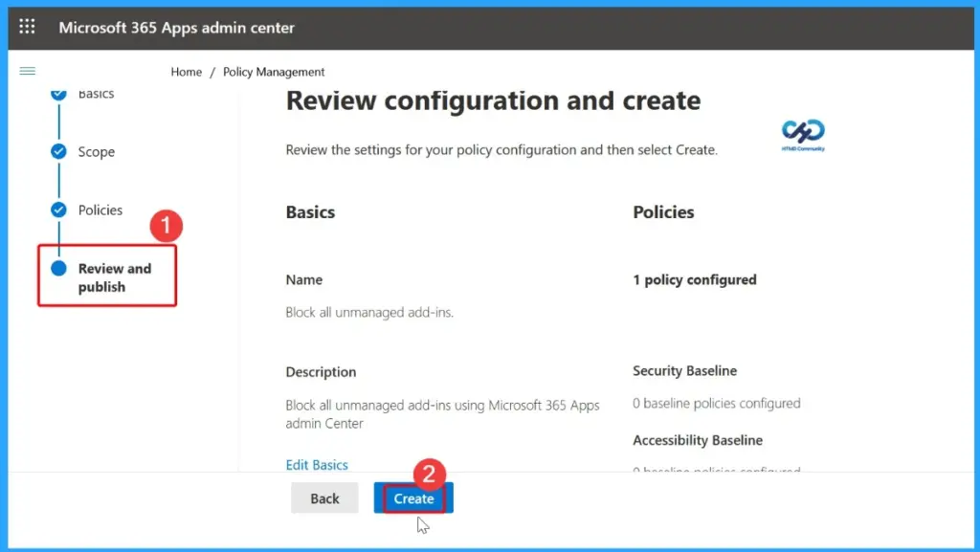Viewport: 980px width, 552px height.
Task: Click '0 baseline policies configured' under Security Baseline
Action: click(716, 404)
